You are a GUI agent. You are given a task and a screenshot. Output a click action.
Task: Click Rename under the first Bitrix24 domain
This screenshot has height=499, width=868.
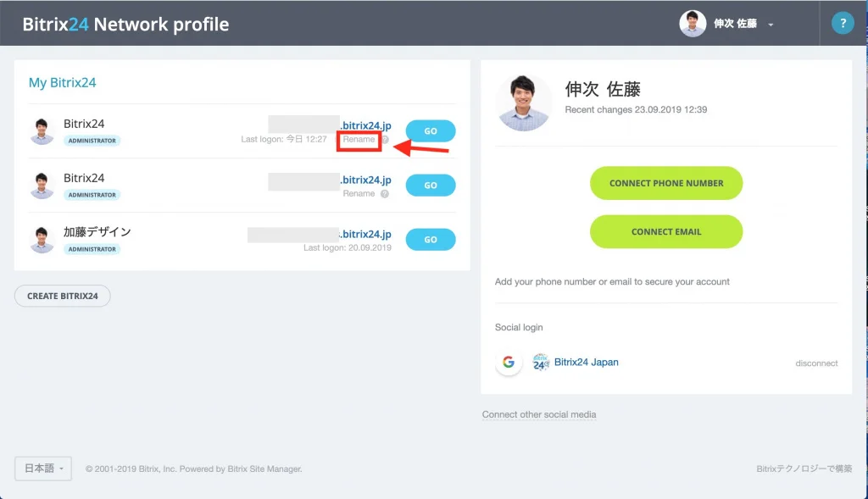coord(359,140)
